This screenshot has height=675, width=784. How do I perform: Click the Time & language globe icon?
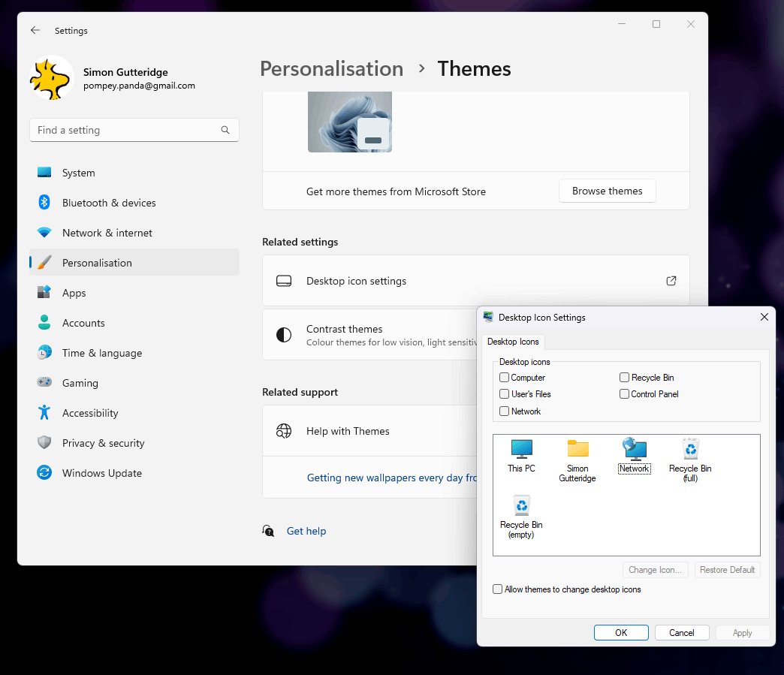pos(44,352)
